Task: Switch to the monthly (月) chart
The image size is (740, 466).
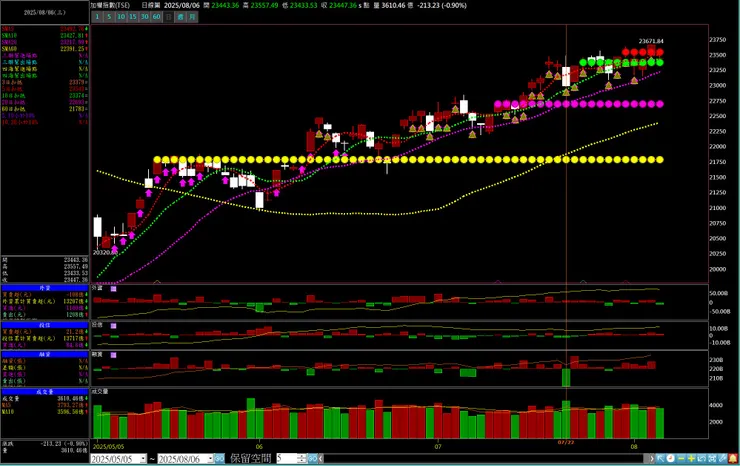Action: [192, 17]
